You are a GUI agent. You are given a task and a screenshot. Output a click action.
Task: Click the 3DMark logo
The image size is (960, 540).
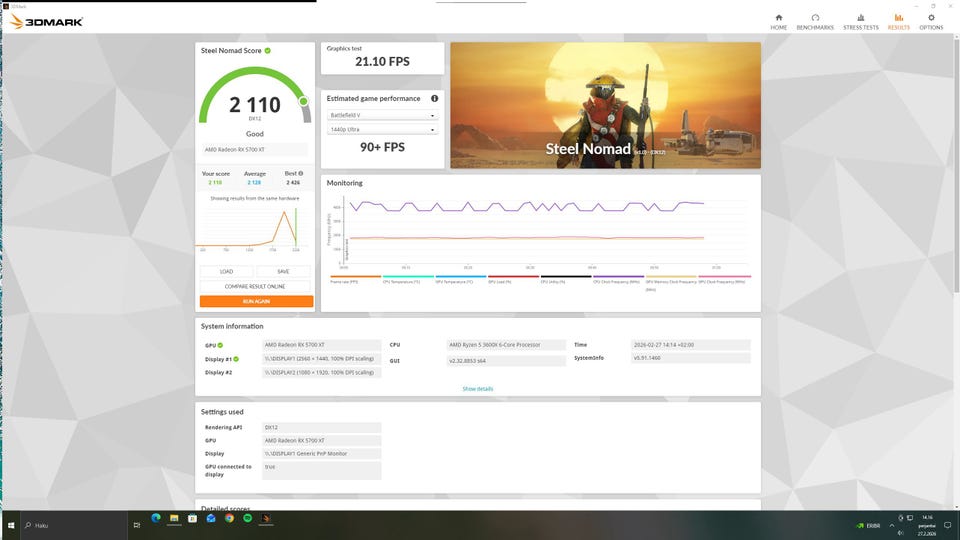coord(47,22)
